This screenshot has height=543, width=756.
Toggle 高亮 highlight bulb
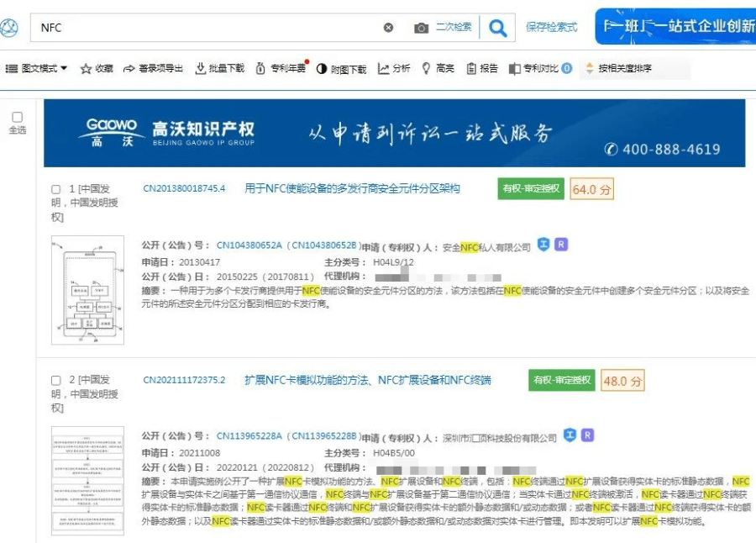click(x=427, y=69)
